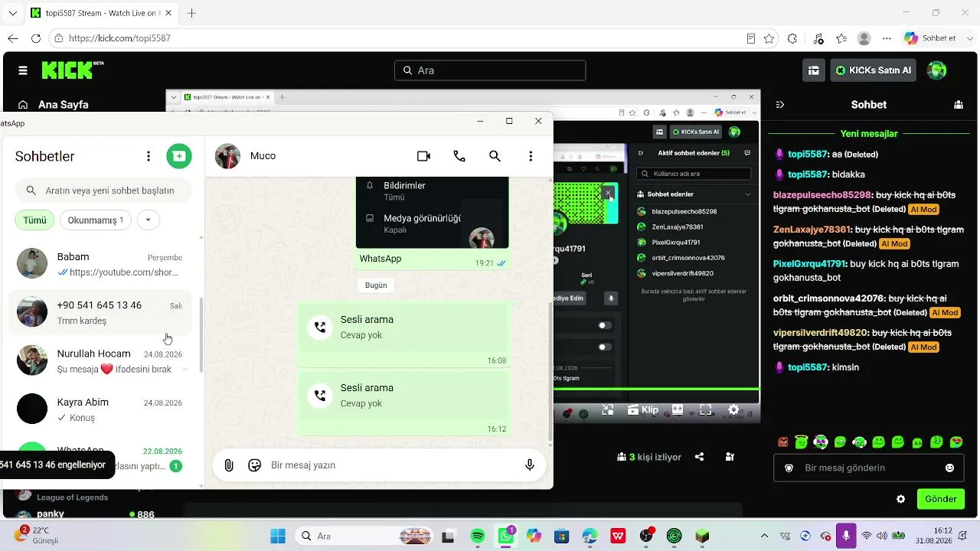This screenshot has height=551, width=980.
Task: Open the Sohbet et Copilot button
Action: 929,38
